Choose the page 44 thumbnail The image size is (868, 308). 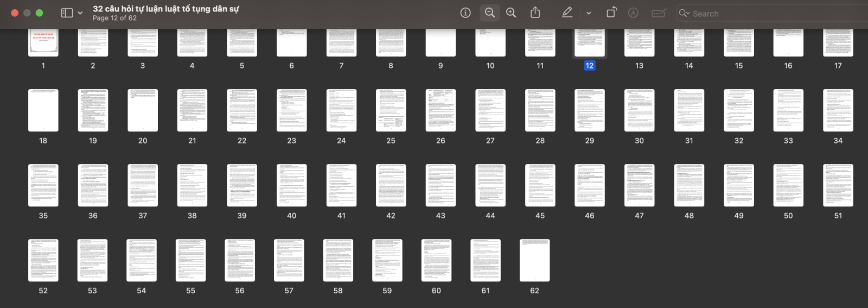tap(490, 185)
